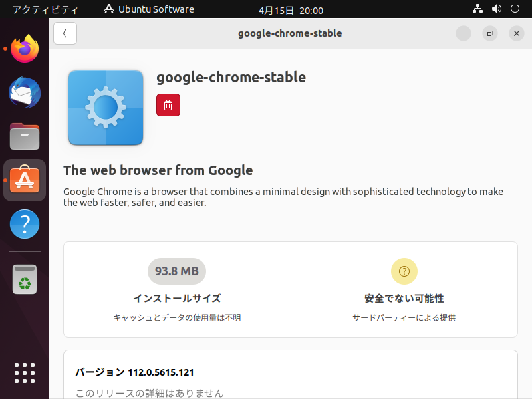Click the yellow question mark safety icon
Image resolution: width=532 pixels, height=399 pixels.
(x=404, y=271)
